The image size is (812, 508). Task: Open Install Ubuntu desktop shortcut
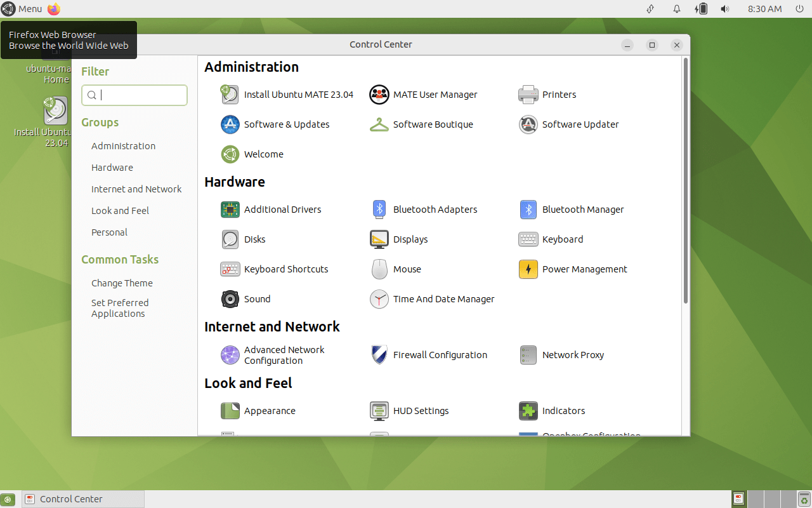(x=56, y=122)
